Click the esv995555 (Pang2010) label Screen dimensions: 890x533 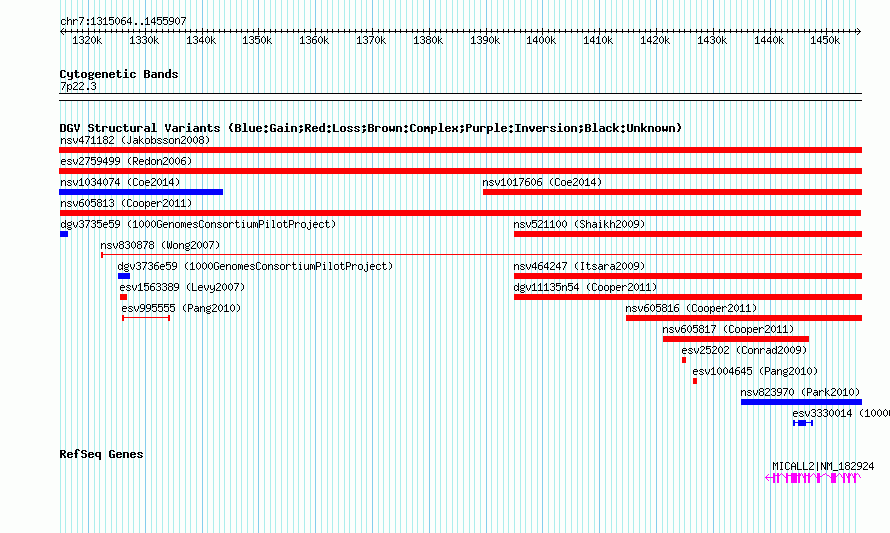pyautogui.click(x=181, y=308)
